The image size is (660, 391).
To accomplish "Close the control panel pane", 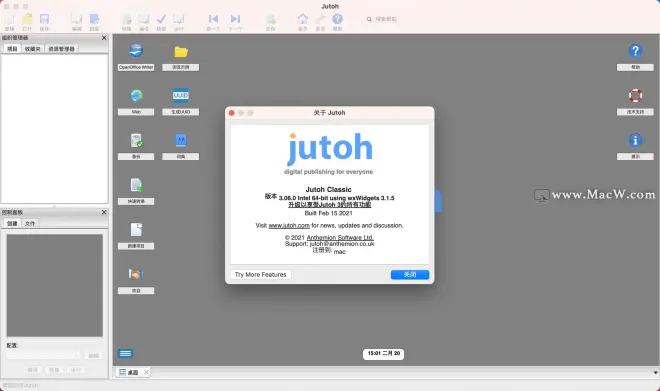I will tap(104, 212).
